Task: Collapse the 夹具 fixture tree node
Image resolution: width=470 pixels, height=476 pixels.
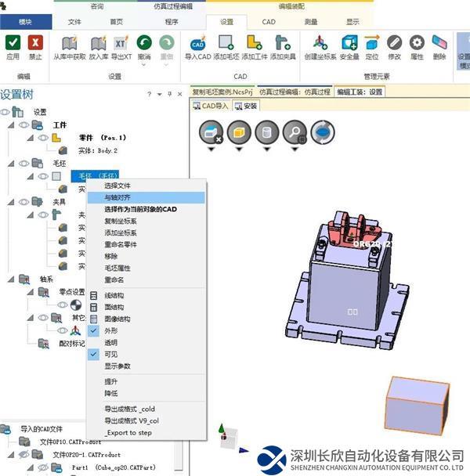Action: click(x=11, y=201)
